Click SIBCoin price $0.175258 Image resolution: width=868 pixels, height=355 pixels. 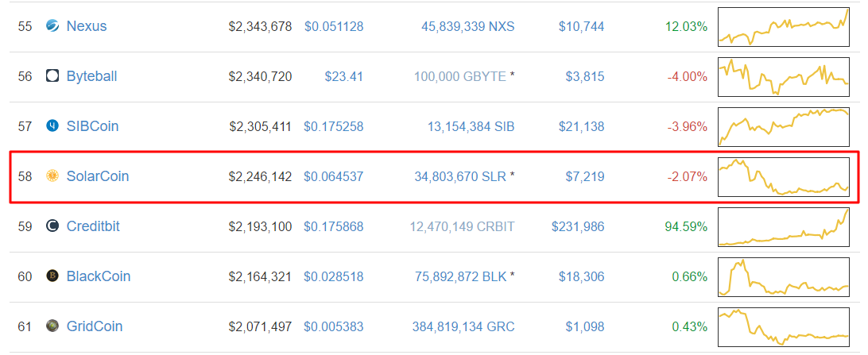pos(334,126)
